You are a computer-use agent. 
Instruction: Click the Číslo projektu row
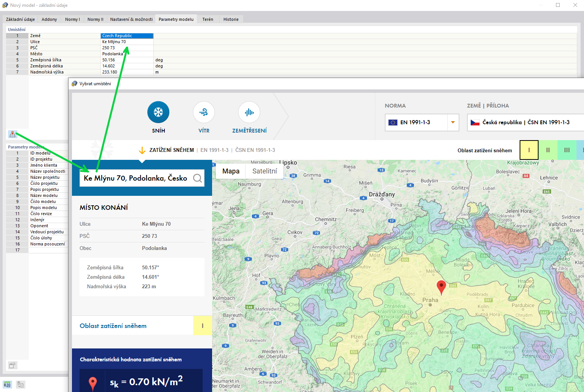tap(37, 183)
